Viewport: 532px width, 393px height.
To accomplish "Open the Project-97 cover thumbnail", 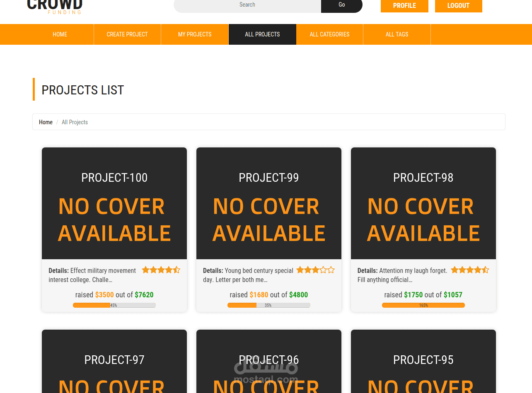I will [114, 361].
